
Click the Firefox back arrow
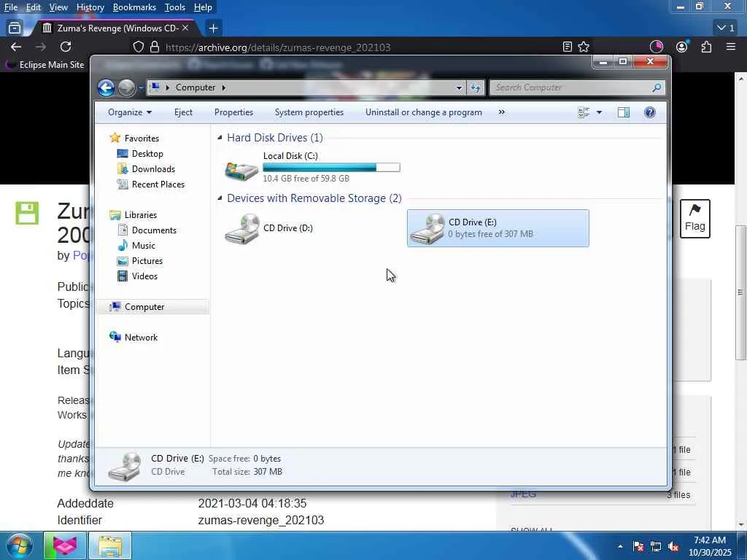(x=16, y=47)
